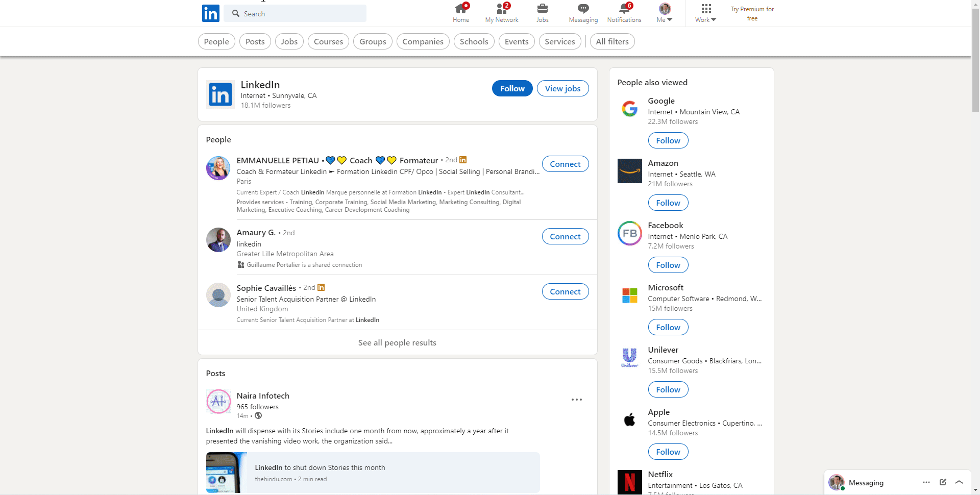Viewport: 980px width, 495px height.
Task: Filter results by Posts
Action: pos(255,41)
